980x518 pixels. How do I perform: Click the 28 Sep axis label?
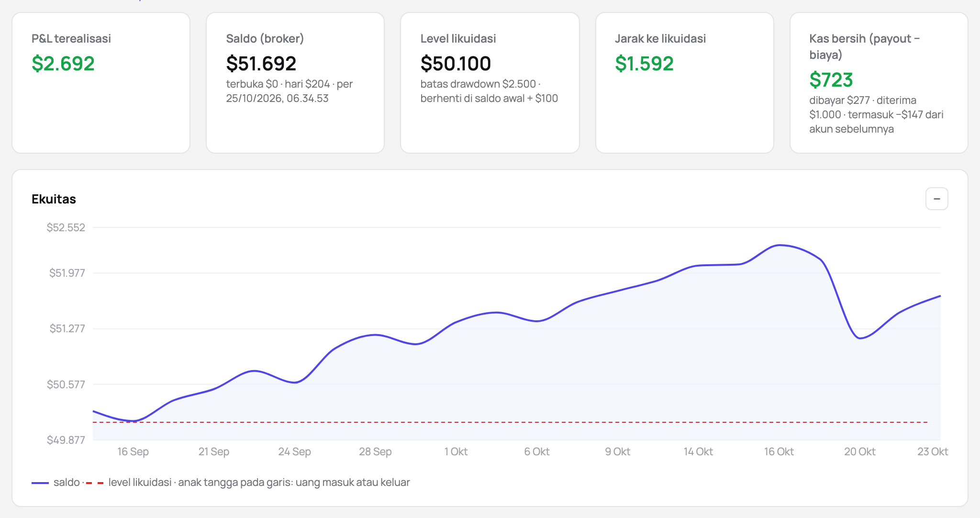375,451
